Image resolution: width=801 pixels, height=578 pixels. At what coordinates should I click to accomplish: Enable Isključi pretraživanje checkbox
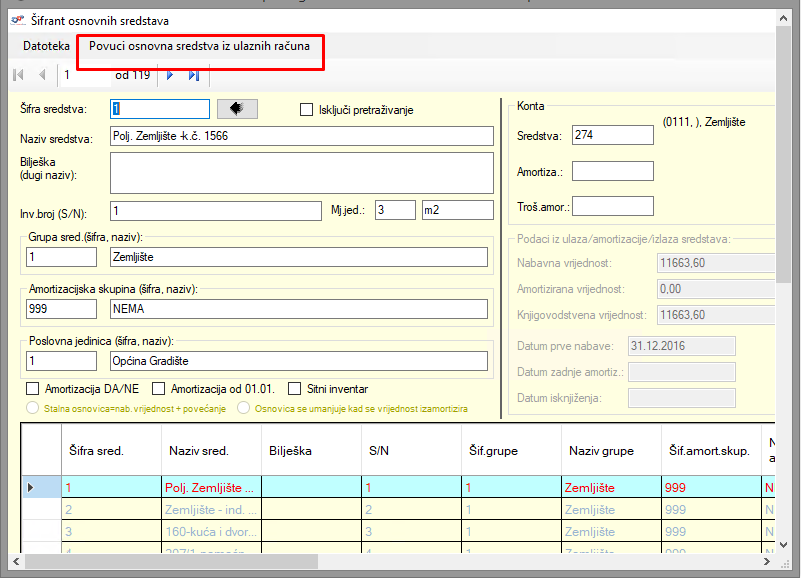pos(307,110)
